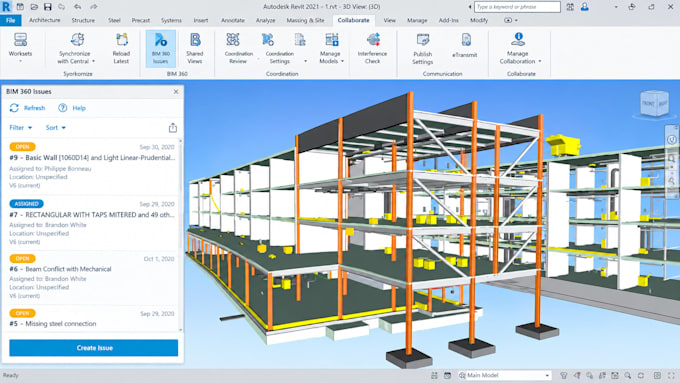Image resolution: width=680 pixels, height=383 pixels.
Task: Open issue #6 Beam Conflict with Mechanical
Action: [x=92, y=277]
